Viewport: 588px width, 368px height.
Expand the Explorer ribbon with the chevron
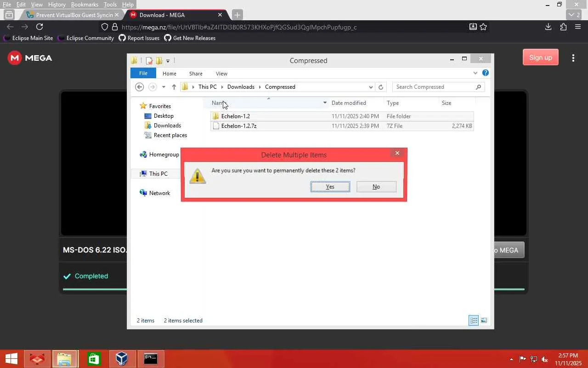[x=475, y=73]
